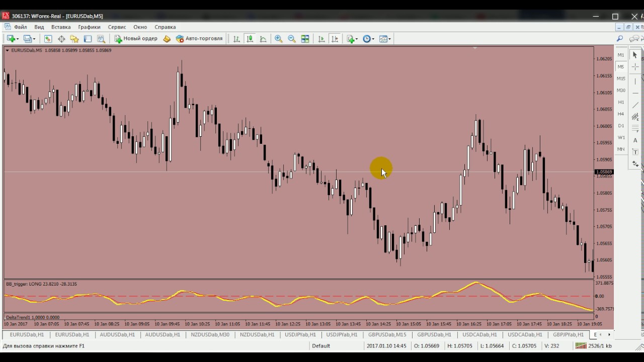The width and height of the screenshot is (644, 362).
Task: Open the Market Watch window icon
Action: (x=48, y=39)
